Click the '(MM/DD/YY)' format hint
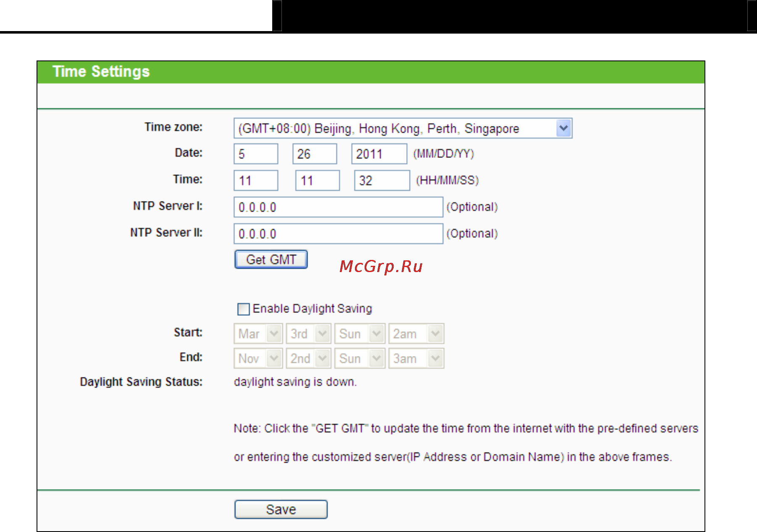 click(x=444, y=154)
